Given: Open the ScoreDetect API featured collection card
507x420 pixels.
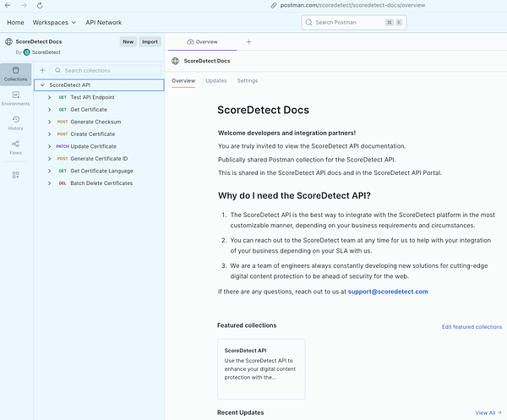Looking at the screenshot, I should [x=261, y=369].
